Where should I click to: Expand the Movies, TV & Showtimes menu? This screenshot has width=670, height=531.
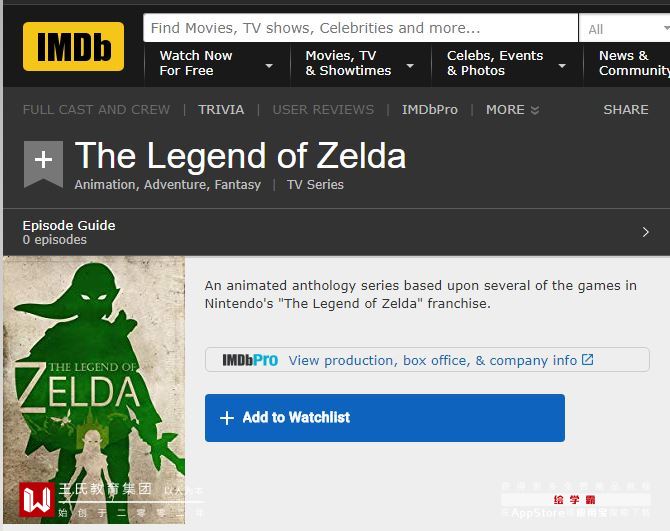coord(360,63)
